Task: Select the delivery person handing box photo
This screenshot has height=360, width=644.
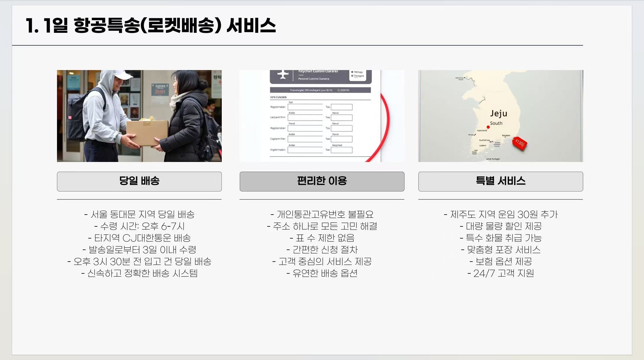Action: 139,116
